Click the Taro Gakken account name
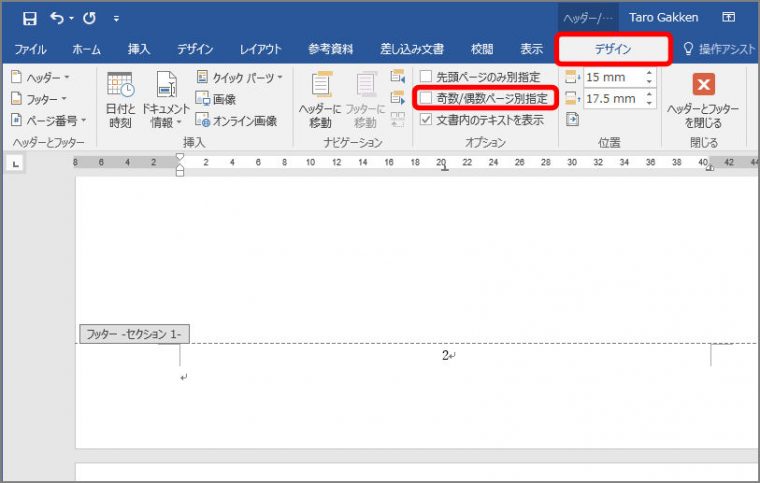Viewport: 760px width, 483px height. pyautogui.click(x=664, y=17)
